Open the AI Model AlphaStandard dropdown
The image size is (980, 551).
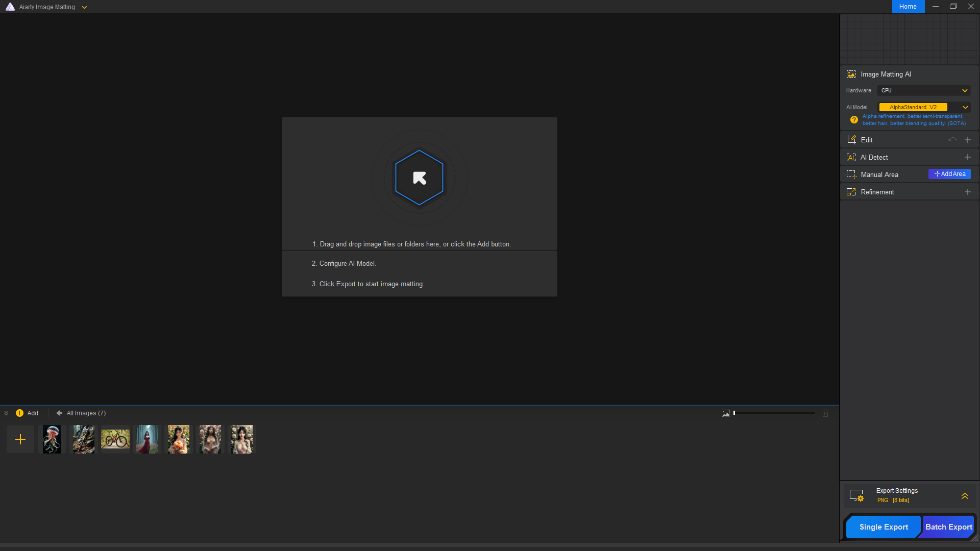click(x=923, y=107)
